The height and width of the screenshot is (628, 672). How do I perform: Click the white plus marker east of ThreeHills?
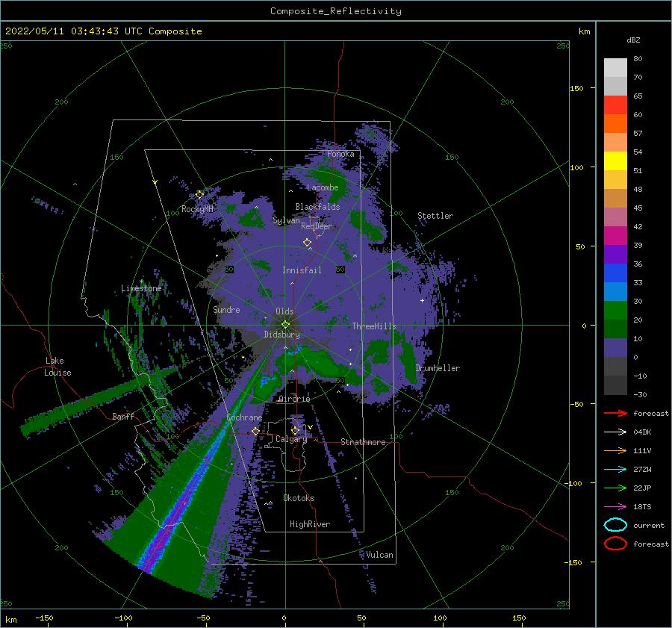(422, 300)
